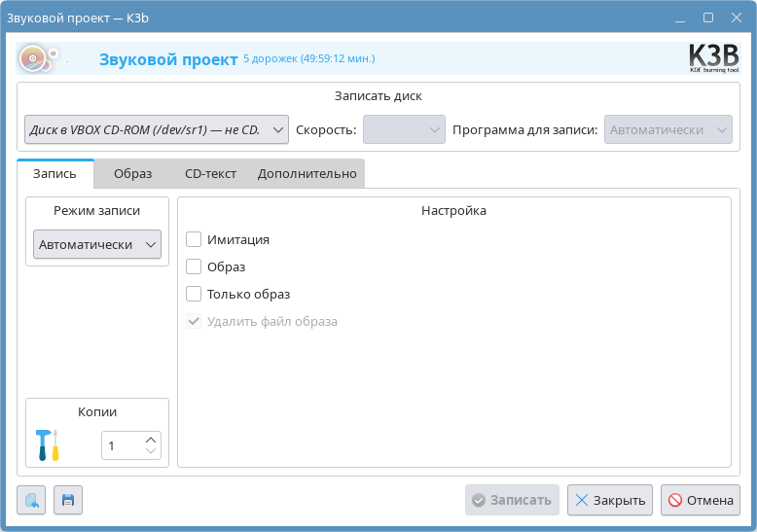This screenshot has height=532, width=757.
Task: Expand the Режим записи dropdown
Action: (x=97, y=245)
